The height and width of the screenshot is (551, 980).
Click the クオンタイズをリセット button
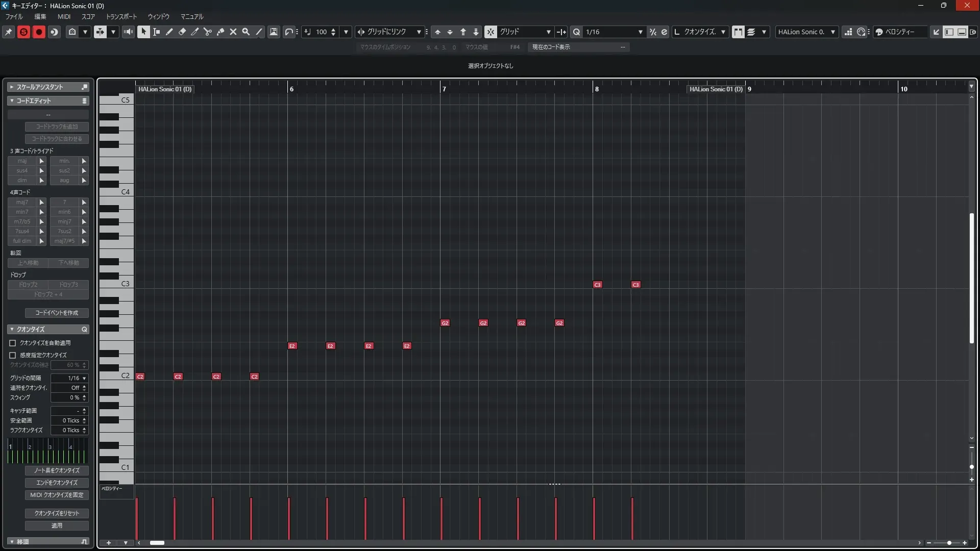pyautogui.click(x=57, y=513)
